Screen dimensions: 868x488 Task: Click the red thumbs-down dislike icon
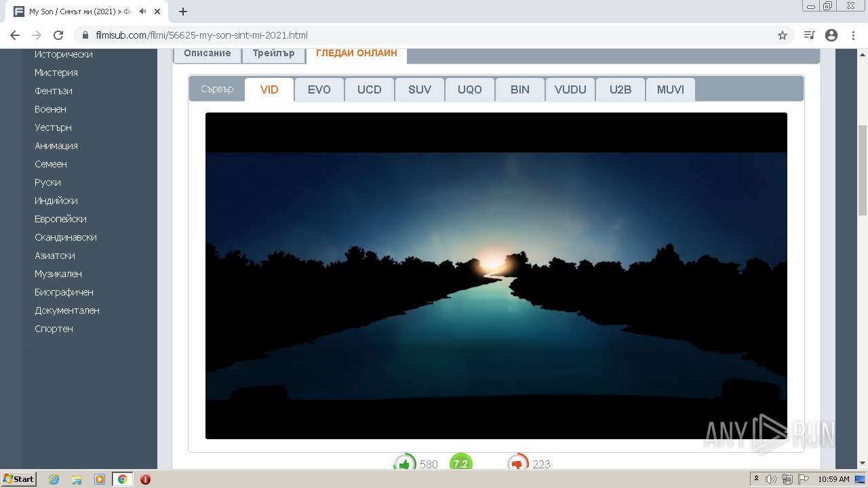coord(518,464)
